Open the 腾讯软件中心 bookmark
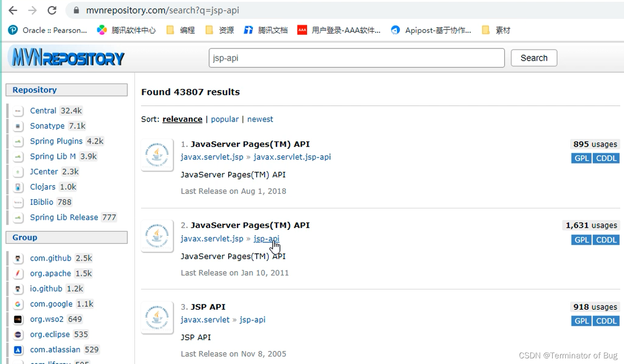Screen dimensions: 624x364 point(126,30)
